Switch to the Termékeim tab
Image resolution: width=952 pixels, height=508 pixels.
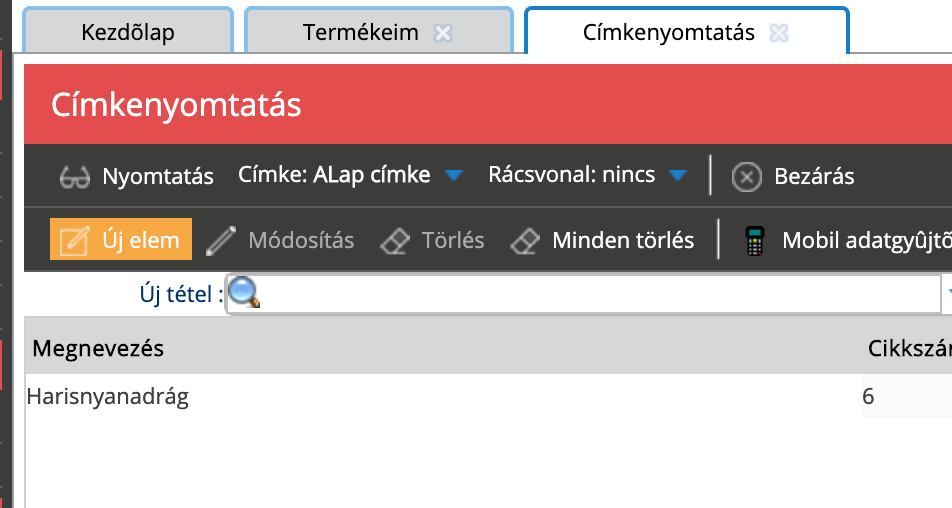(361, 32)
